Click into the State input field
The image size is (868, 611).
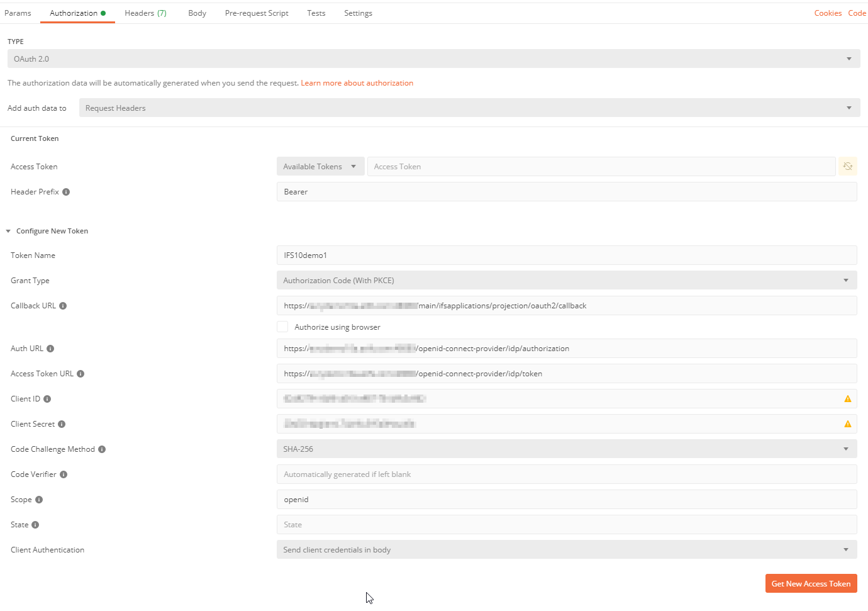pos(566,525)
